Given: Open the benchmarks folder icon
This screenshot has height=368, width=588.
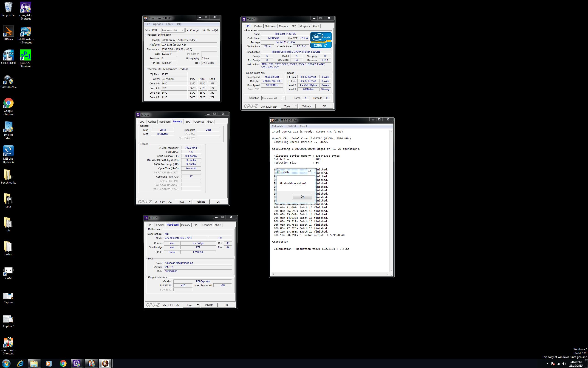Looking at the screenshot, I should coord(8,177).
